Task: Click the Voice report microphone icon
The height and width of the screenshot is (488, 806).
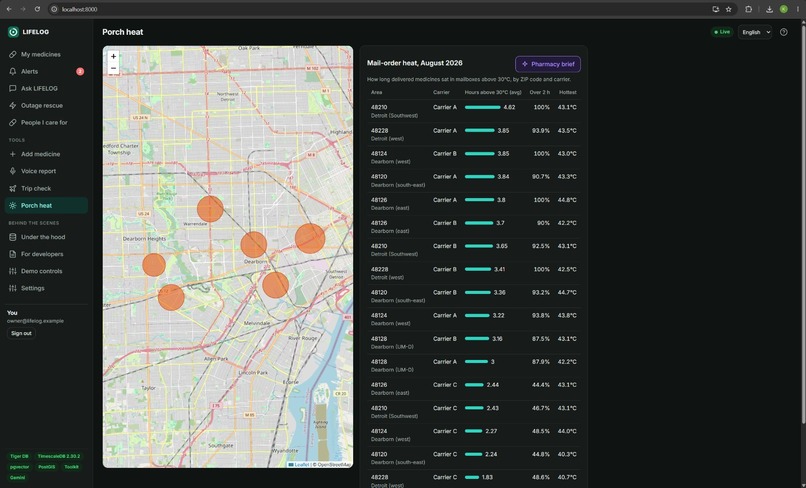Action: (13, 171)
